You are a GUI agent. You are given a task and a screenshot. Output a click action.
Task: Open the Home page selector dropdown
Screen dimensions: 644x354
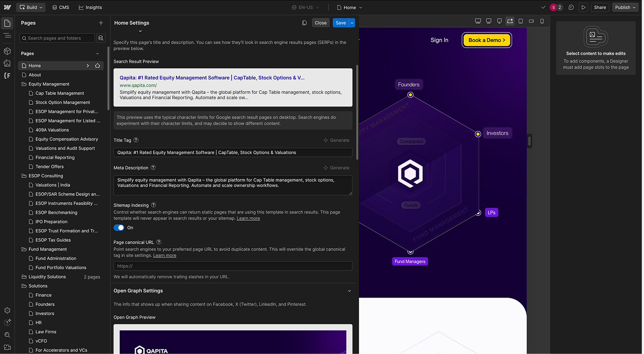(x=350, y=7)
